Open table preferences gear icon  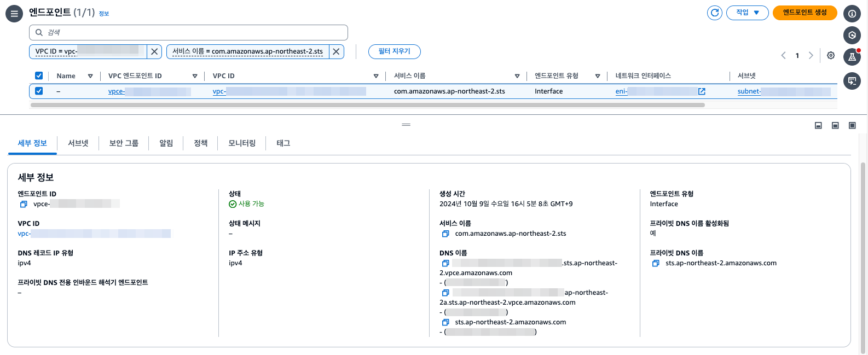[x=831, y=55]
